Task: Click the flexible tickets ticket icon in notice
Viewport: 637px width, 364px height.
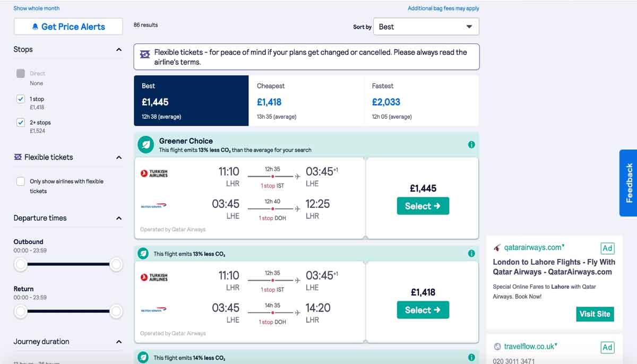Action: click(x=144, y=54)
